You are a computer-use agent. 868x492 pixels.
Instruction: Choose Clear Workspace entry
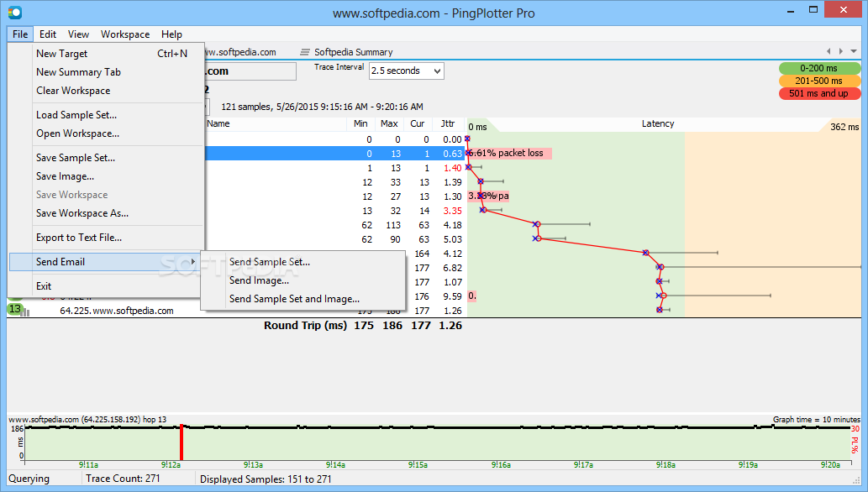(x=105, y=90)
